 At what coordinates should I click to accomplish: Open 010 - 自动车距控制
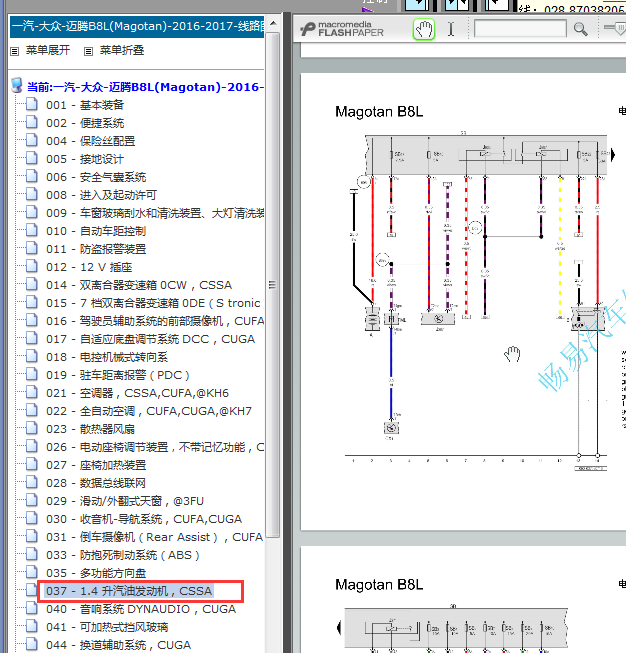[96, 231]
